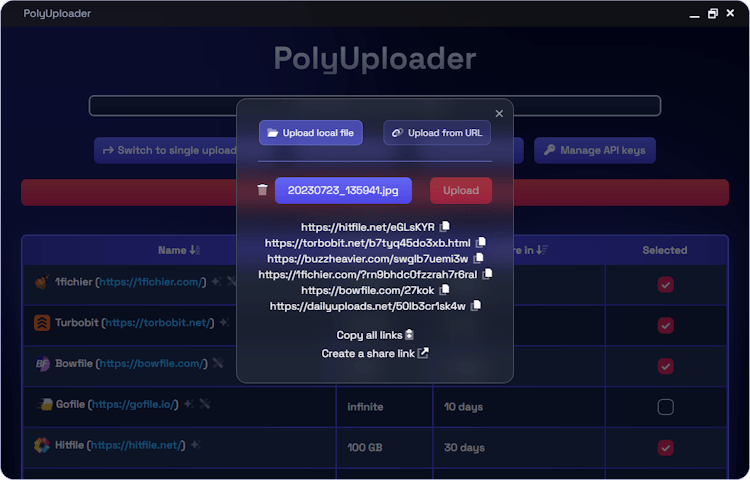Copy the 1fichier.com result link via copy icon
The height and width of the screenshot is (480, 750).
487,274
